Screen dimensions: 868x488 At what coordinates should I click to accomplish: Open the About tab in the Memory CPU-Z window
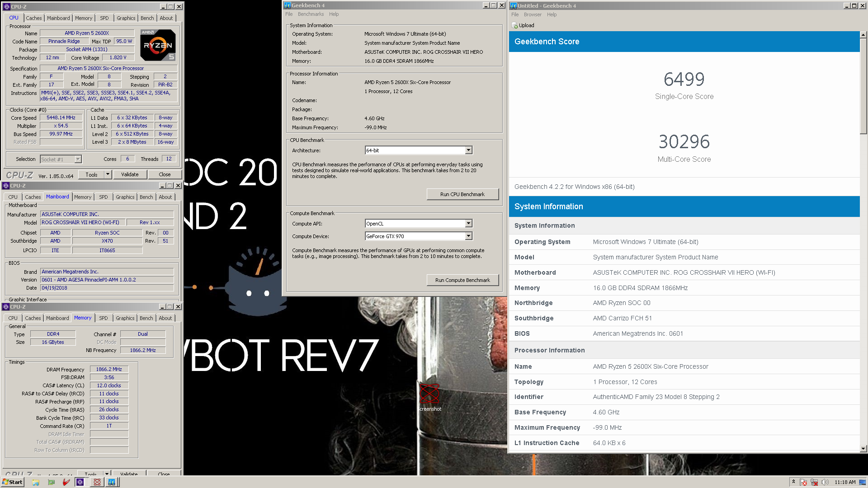coord(165,318)
